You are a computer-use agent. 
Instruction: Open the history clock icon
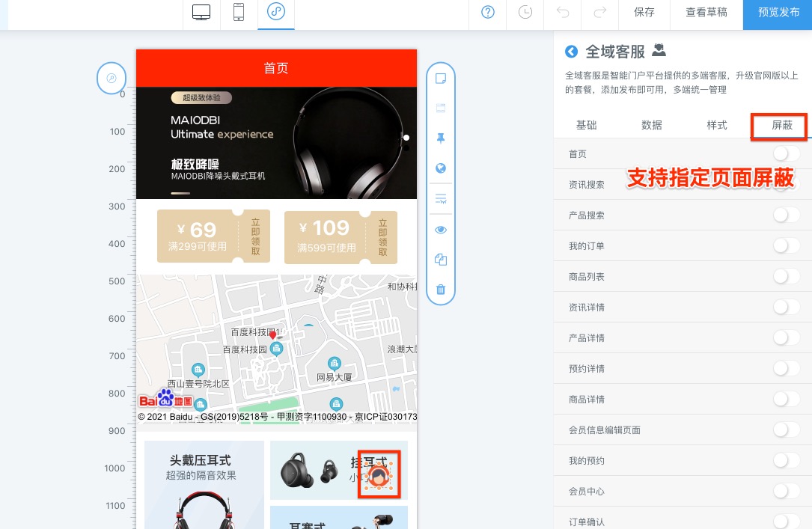click(x=525, y=13)
